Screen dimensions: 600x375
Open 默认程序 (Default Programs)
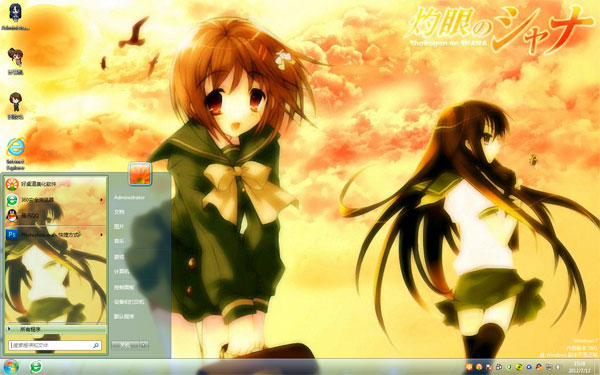pyautogui.click(x=124, y=317)
